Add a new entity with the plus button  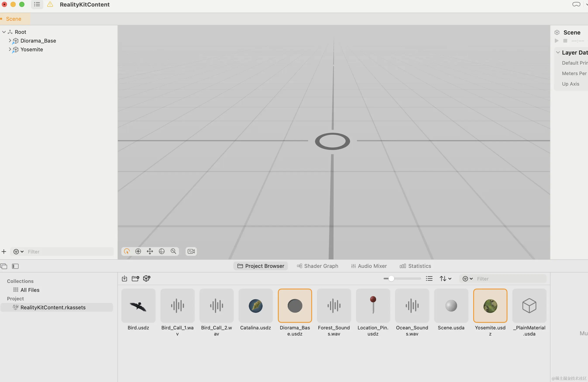tap(4, 251)
